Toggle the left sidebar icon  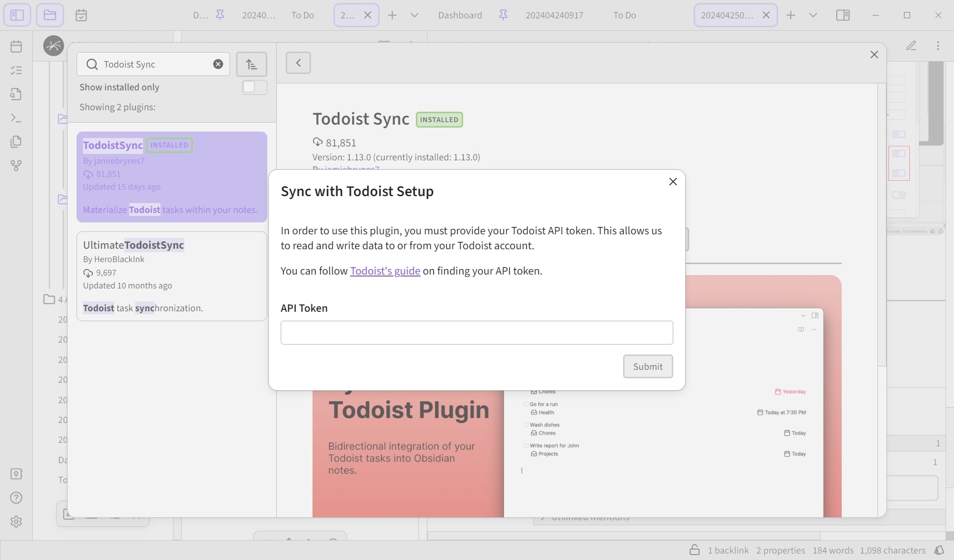coord(17,15)
